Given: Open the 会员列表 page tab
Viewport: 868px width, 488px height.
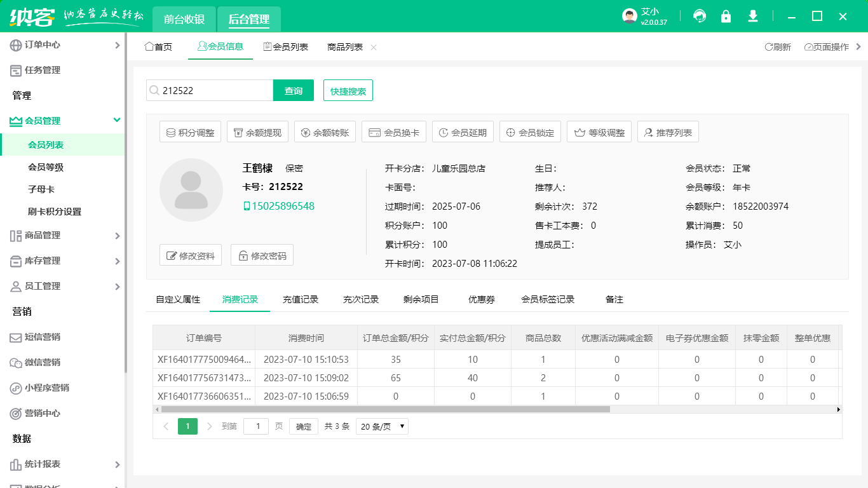Looking at the screenshot, I should [286, 47].
